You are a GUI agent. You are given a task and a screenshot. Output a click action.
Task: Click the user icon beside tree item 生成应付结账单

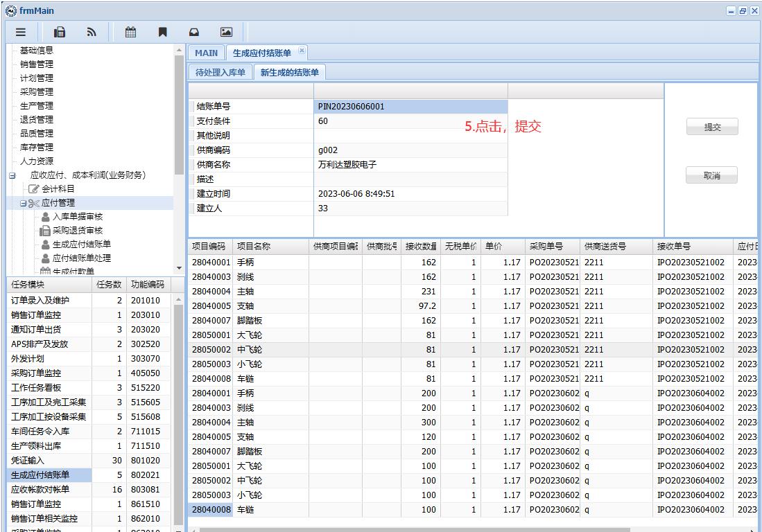point(45,244)
